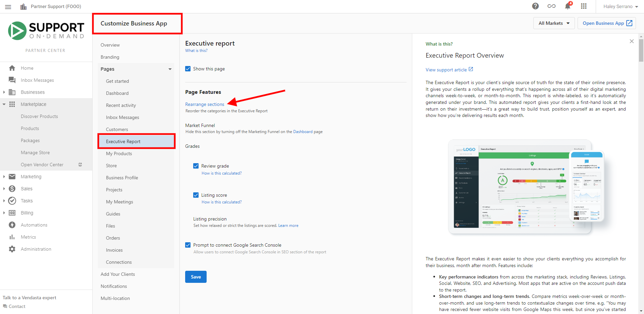Screen dimensions: 644x314
Task: Open the All Markets dropdown
Action: tap(554, 23)
